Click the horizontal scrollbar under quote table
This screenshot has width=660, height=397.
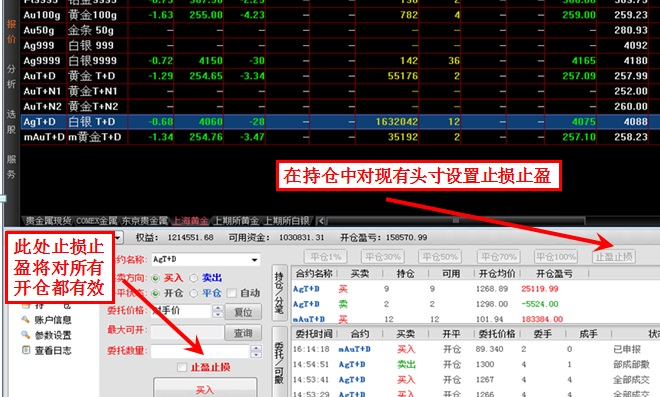[455, 221]
